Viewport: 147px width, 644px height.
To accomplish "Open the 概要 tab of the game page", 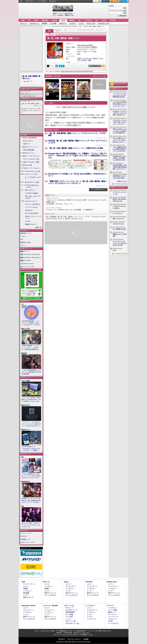I will coord(49,31).
